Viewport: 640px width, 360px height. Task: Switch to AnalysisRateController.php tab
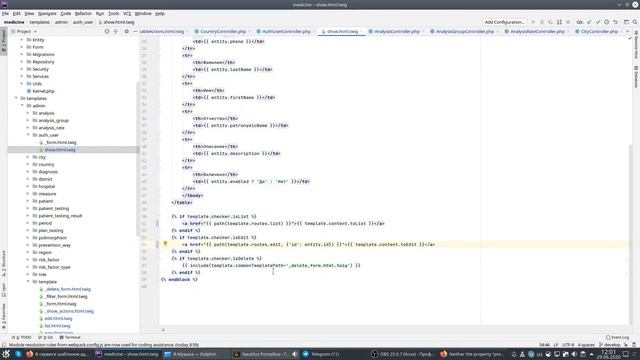pos(537,31)
